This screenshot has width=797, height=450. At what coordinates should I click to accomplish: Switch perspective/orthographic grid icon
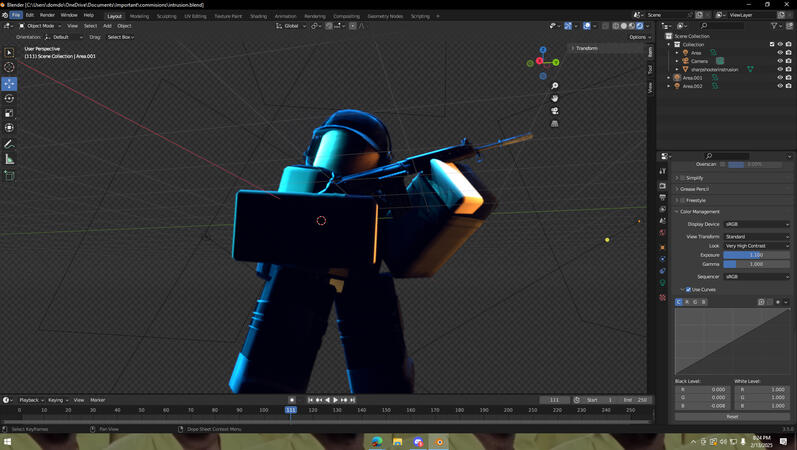coord(555,124)
